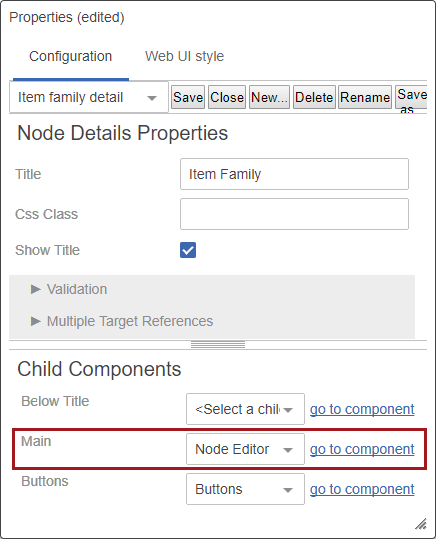Click into the Css Class input field
436x539 pixels.
click(x=294, y=214)
